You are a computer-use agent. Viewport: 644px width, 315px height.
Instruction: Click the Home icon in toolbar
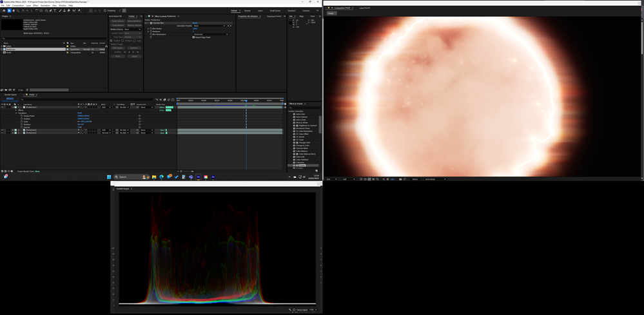point(3,10)
